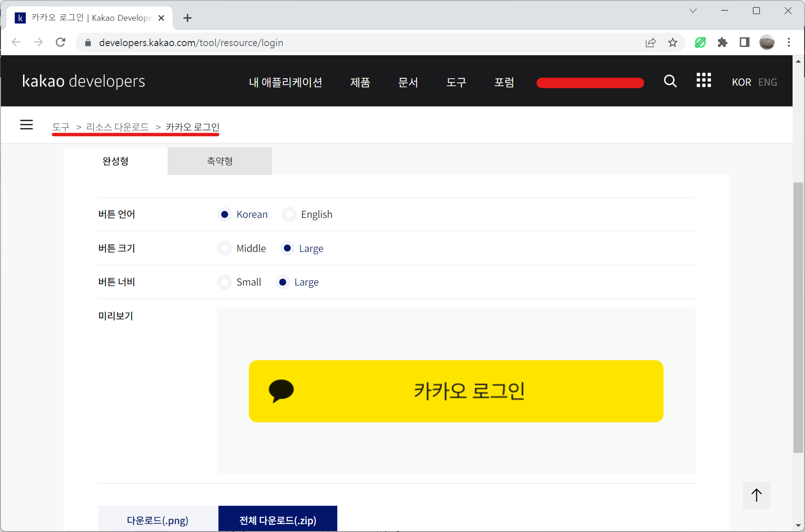Click the browser forward arrow
The height and width of the screenshot is (532, 805).
tap(38, 42)
